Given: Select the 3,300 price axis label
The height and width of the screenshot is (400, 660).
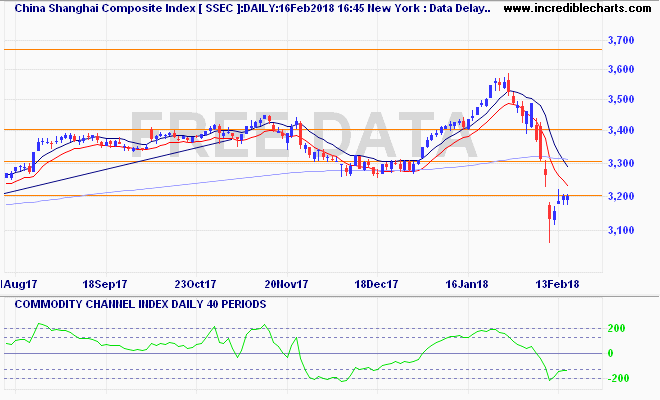Looking at the screenshot, I should [622, 163].
